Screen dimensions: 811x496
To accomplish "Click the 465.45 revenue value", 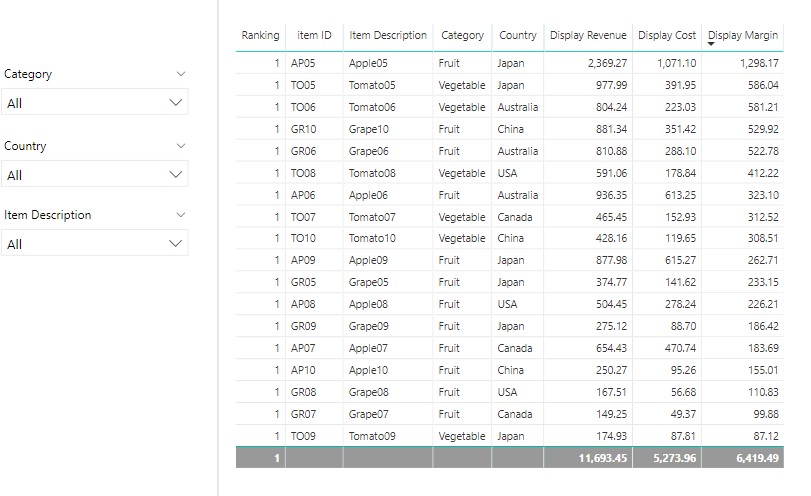I will point(611,217).
